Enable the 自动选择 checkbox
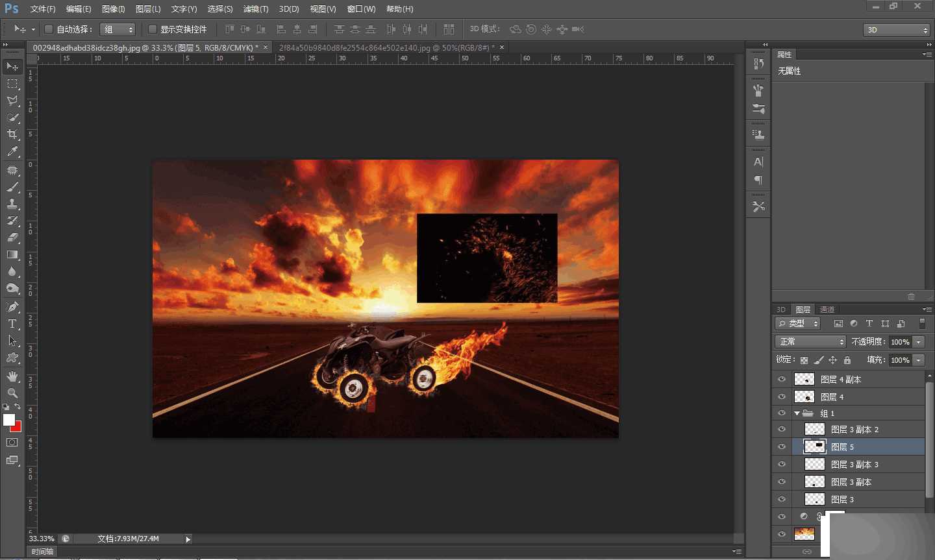This screenshot has width=935, height=560. pos(49,29)
